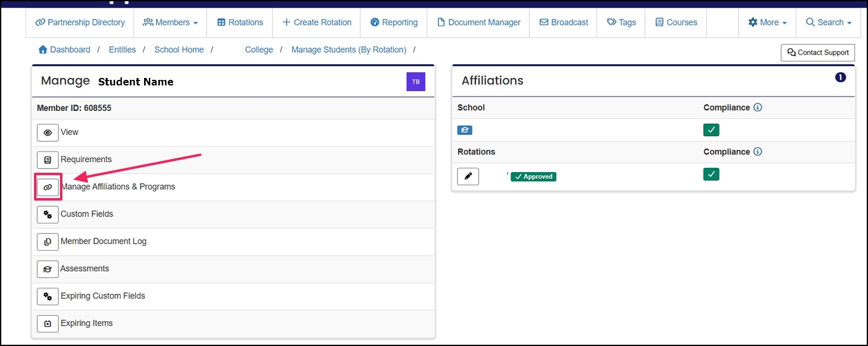Click the green Approved status badge
The image size is (868, 346).
coord(534,176)
